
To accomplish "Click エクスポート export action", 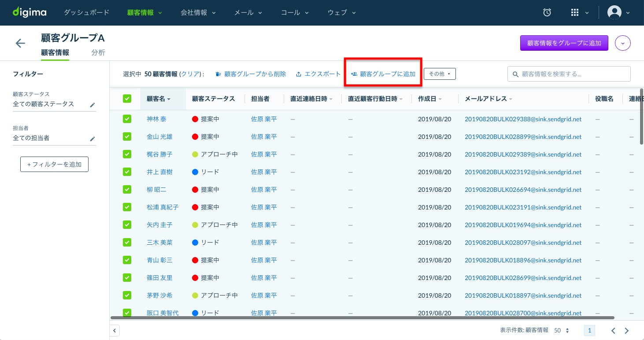I will (318, 74).
